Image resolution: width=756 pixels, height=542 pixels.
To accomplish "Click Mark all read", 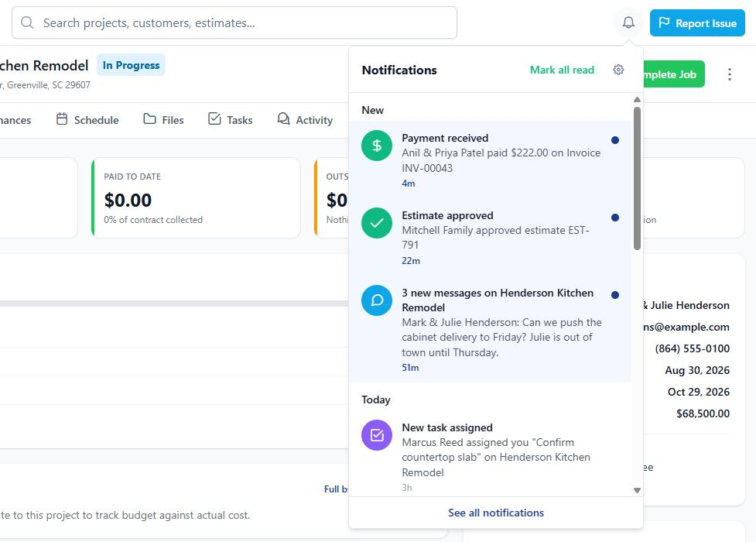I will point(562,70).
